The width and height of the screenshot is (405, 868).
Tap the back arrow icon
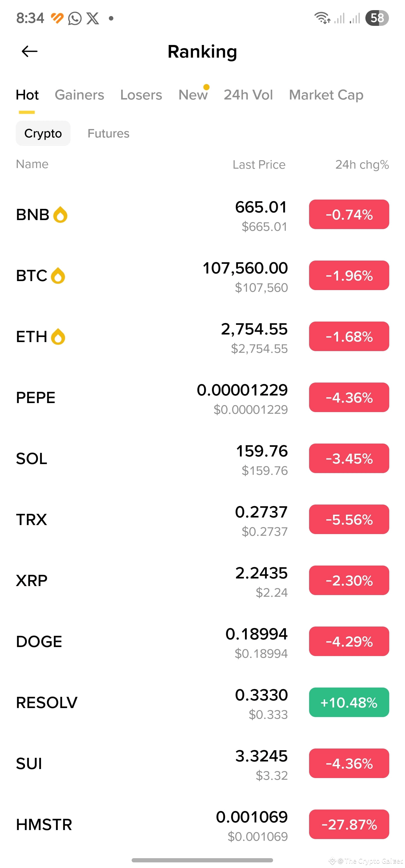30,51
